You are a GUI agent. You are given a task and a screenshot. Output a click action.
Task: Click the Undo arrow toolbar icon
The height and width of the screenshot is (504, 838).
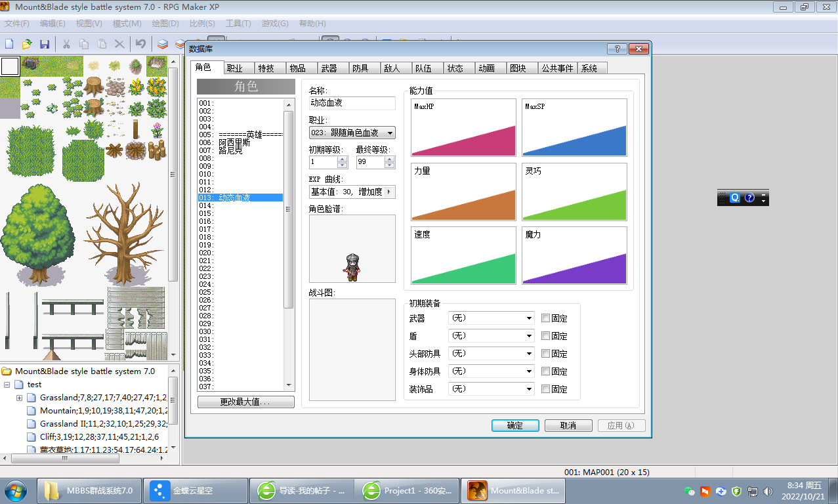140,44
